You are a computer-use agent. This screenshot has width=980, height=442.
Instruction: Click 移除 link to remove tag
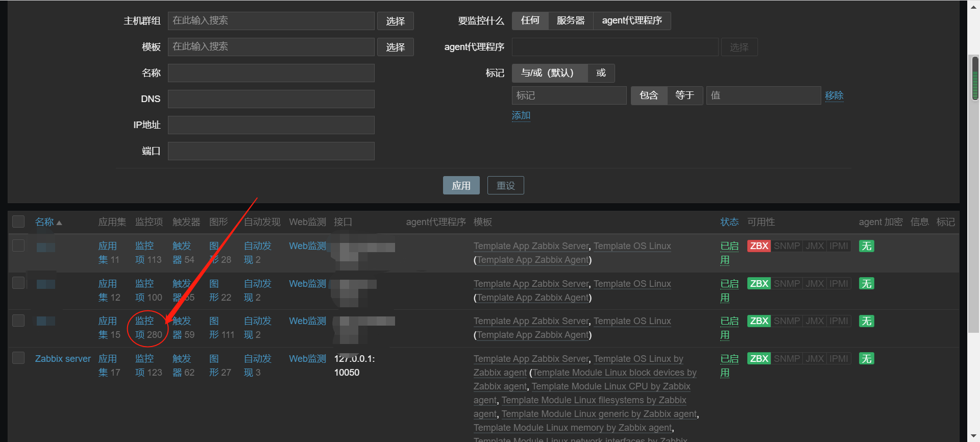tap(834, 95)
